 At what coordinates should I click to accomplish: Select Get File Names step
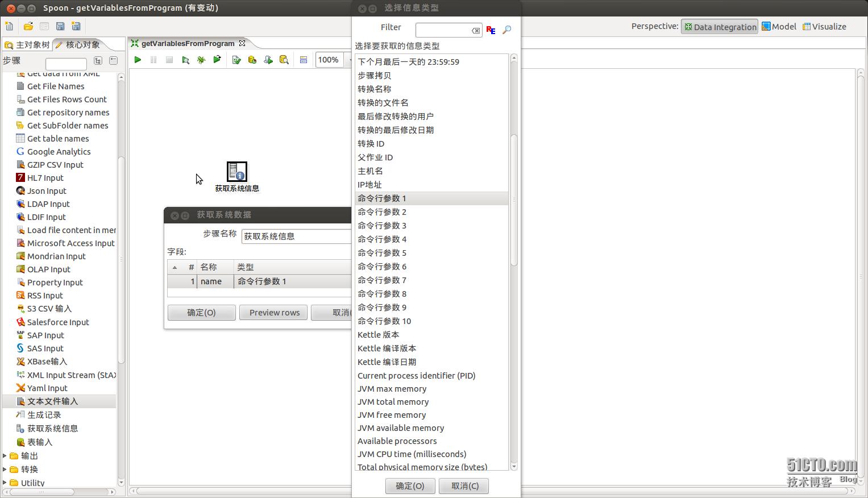[x=56, y=86]
